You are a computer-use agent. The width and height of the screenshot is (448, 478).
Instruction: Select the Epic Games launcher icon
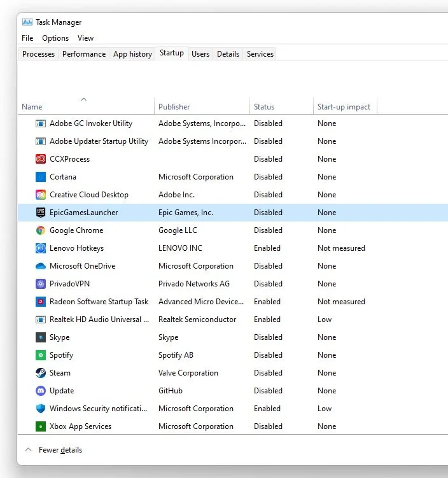(x=41, y=213)
